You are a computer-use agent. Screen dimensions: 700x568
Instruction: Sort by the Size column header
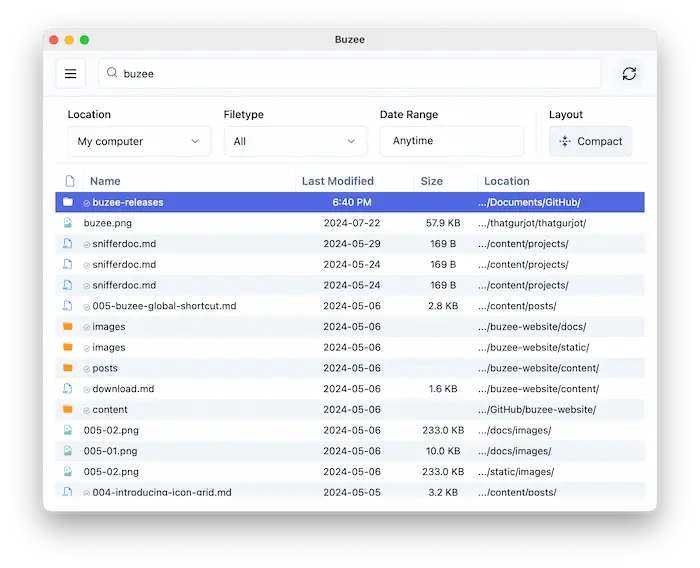click(431, 181)
